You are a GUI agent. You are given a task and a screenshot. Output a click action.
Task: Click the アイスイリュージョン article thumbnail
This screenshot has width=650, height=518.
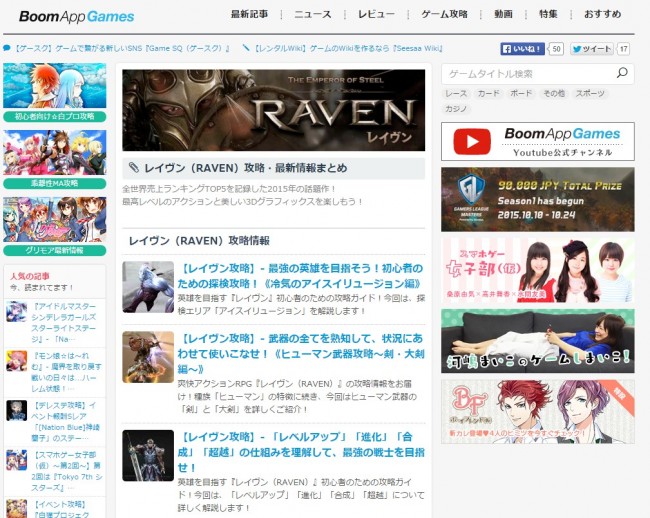[148, 287]
